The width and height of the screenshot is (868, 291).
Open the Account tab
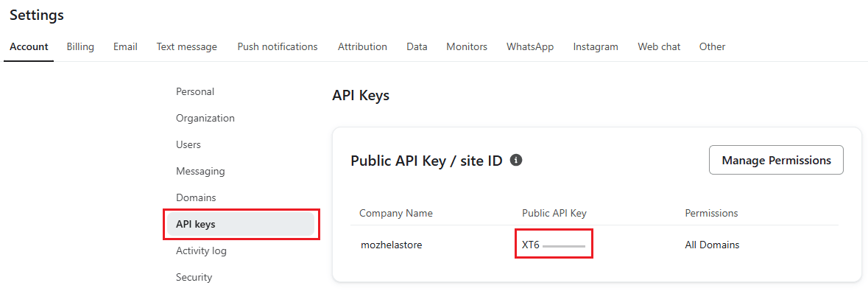tap(29, 47)
